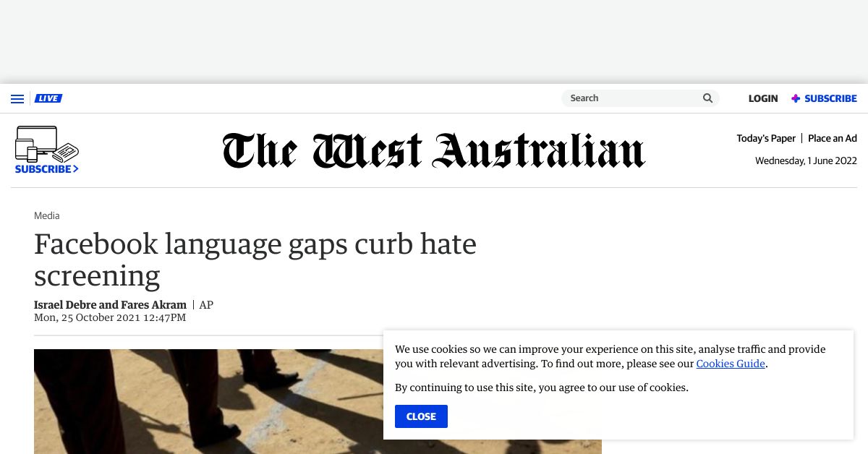
Task: Click the AP source label
Action: pyautogui.click(x=206, y=305)
